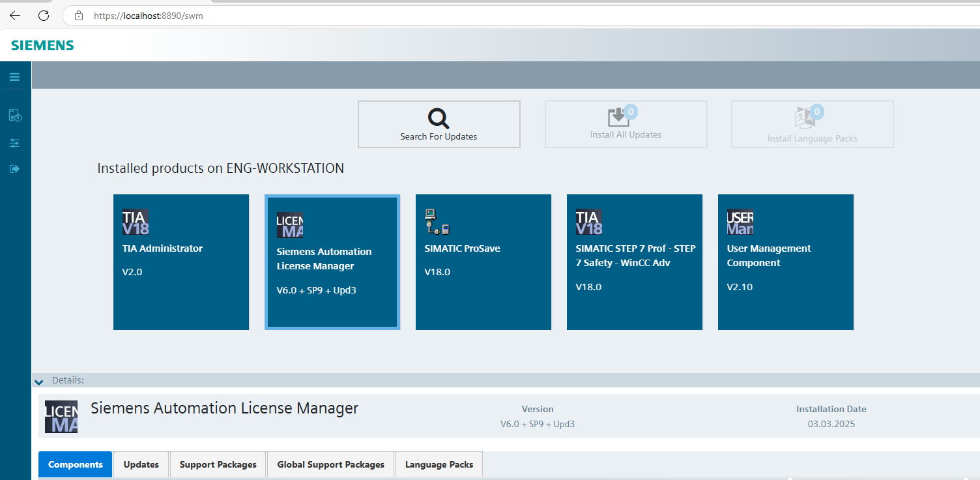
Task: Click the SIMATIC STEP 7 Prof tile icon
Action: [x=589, y=222]
